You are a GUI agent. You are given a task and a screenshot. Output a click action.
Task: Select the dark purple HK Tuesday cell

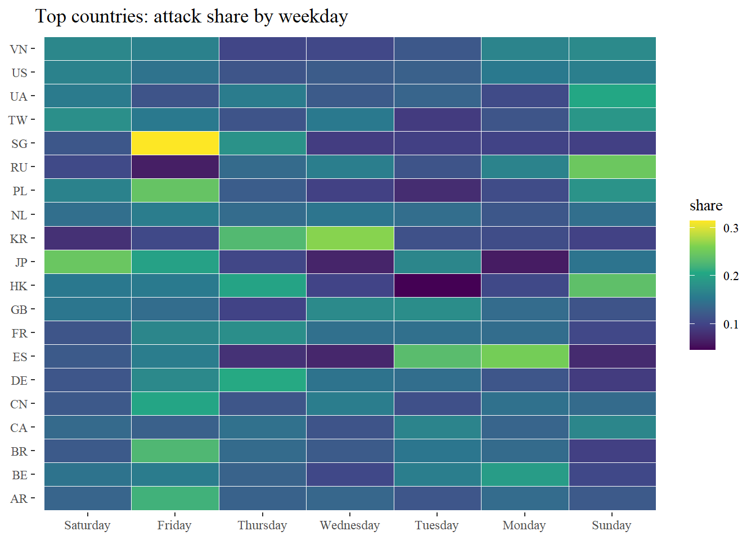[437, 285]
